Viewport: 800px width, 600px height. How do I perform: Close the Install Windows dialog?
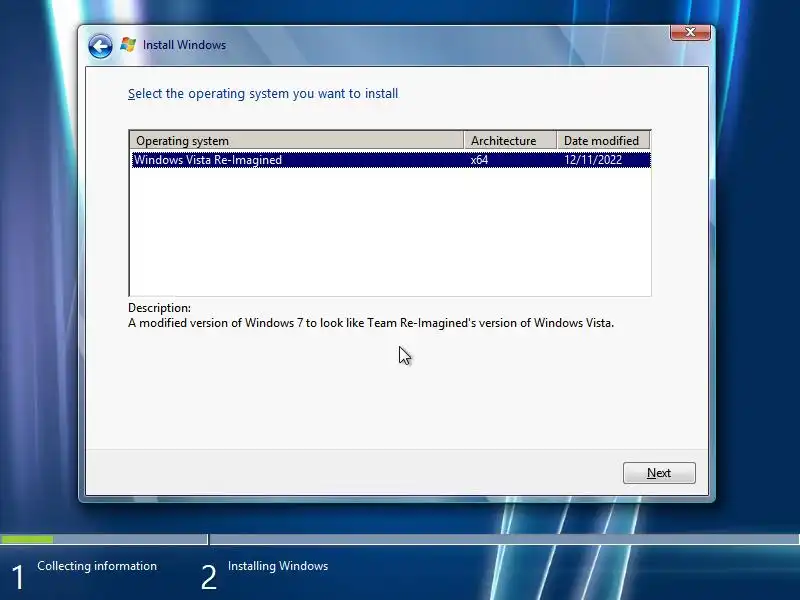[x=690, y=33]
